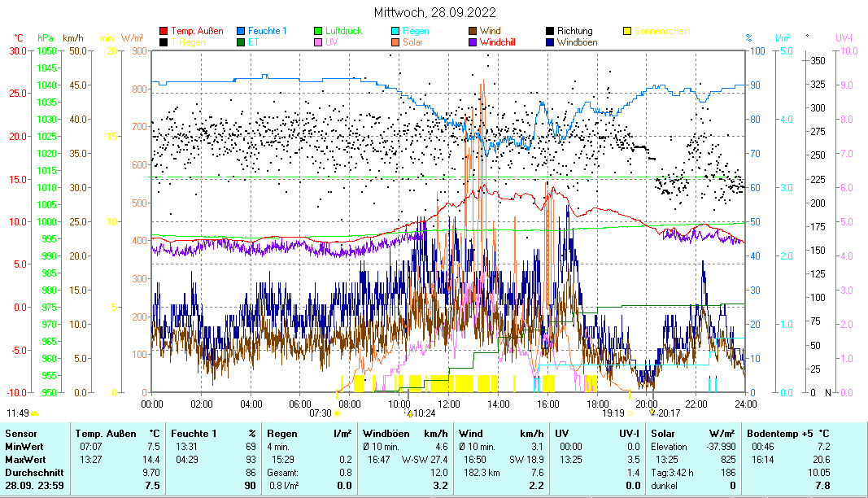Image resolution: width=868 pixels, height=498 pixels.
Task: Click the red Temp. Außen legend swatch
Action: click(164, 31)
